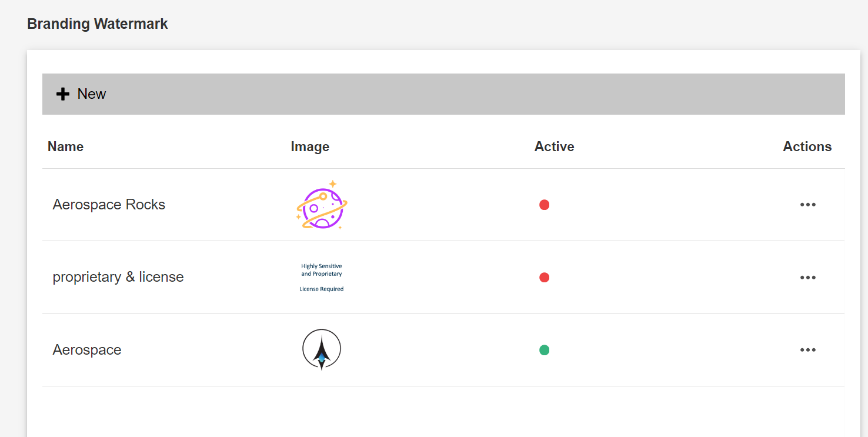
Task: Select the Aerospace Rocks watermark name
Action: point(109,204)
